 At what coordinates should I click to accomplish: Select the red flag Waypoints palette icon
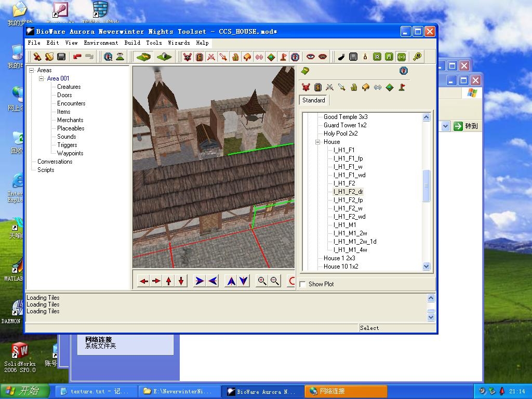pyautogui.click(x=402, y=87)
